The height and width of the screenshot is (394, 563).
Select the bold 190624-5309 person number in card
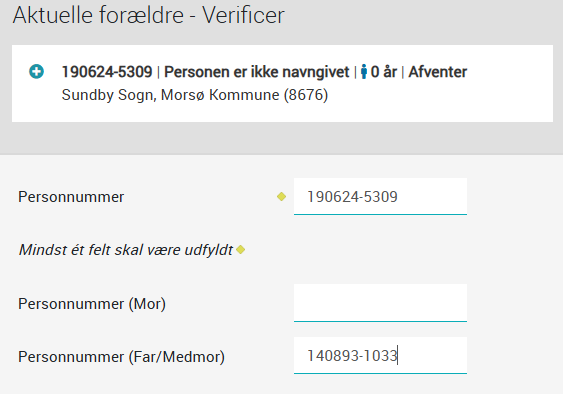point(107,72)
